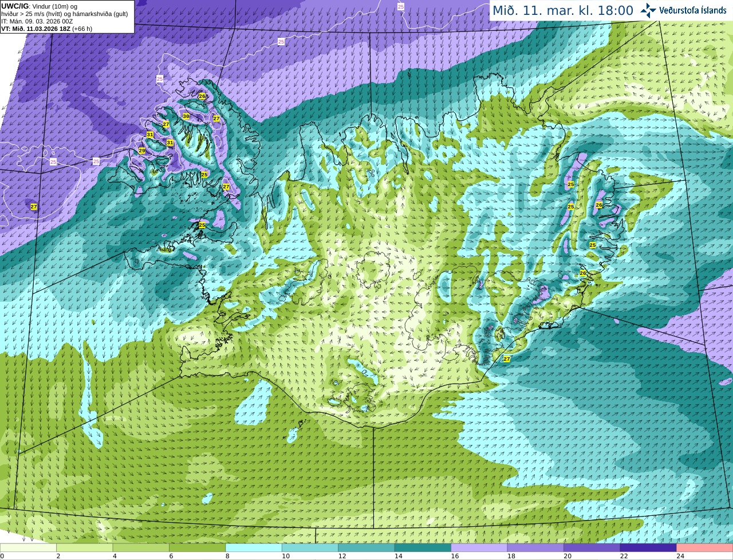
Task: Click the 6–8 m/s olive green swatch
Action: point(197,548)
